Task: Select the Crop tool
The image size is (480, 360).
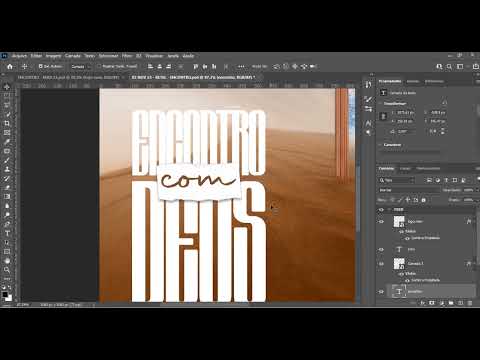Action: coord(7,123)
